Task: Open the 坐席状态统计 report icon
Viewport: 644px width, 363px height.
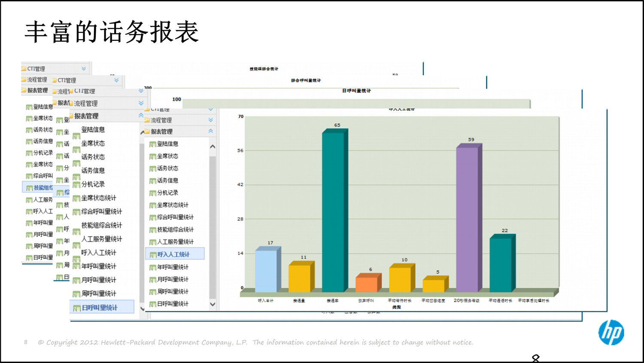Action: [x=153, y=205]
